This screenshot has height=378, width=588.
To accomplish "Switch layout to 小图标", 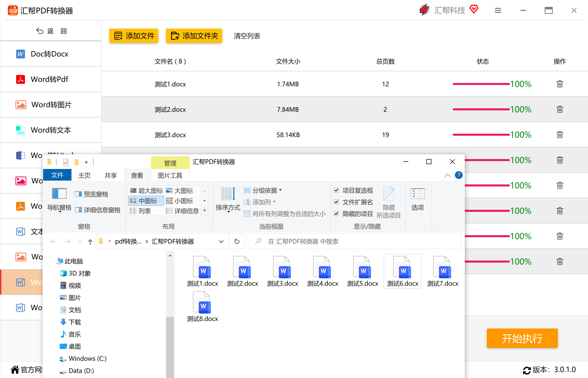I will [179, 201].
